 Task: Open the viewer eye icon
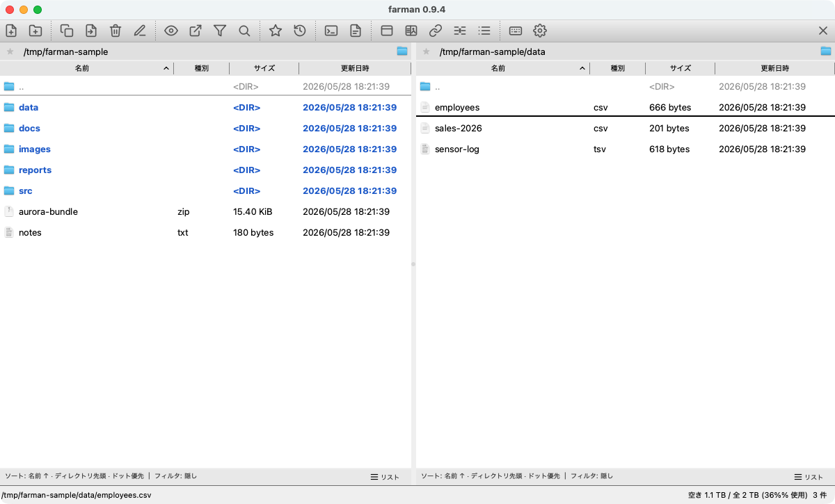pyautogui.click(x=171, y=31)
